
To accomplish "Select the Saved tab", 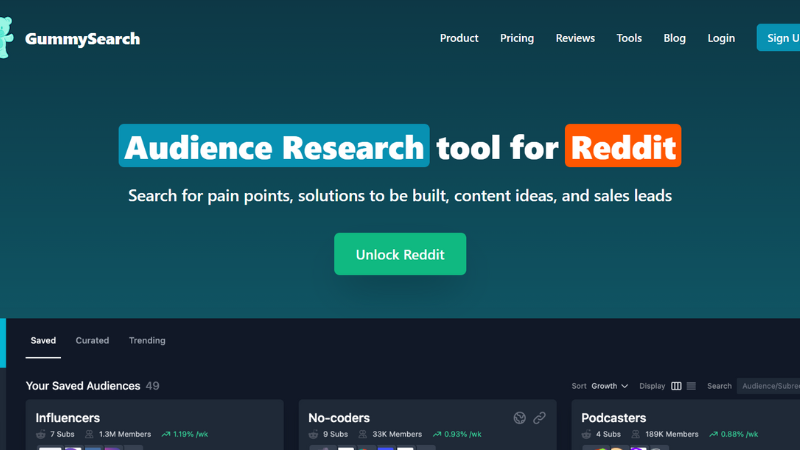I will tap(43, 341).
